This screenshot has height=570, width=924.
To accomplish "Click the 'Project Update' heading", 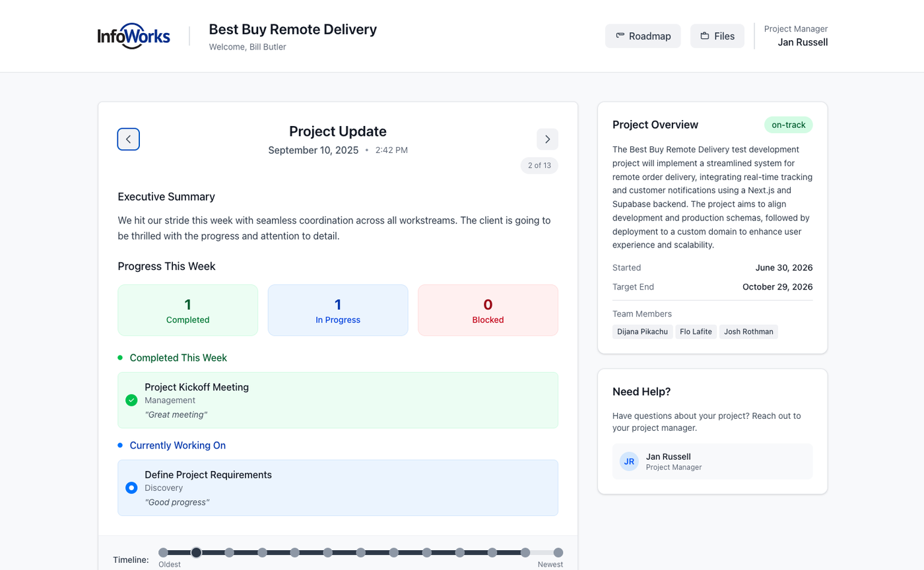I will tap(338, 131).
